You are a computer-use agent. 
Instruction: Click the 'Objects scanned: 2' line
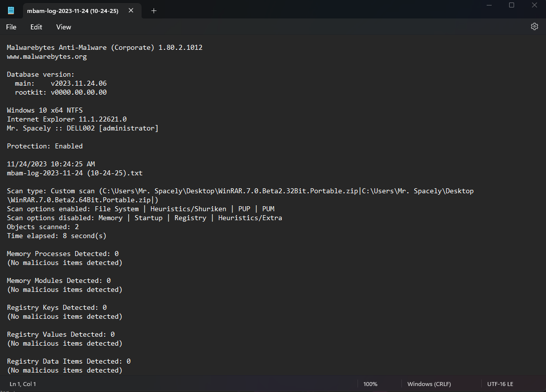tap(43, 227)
